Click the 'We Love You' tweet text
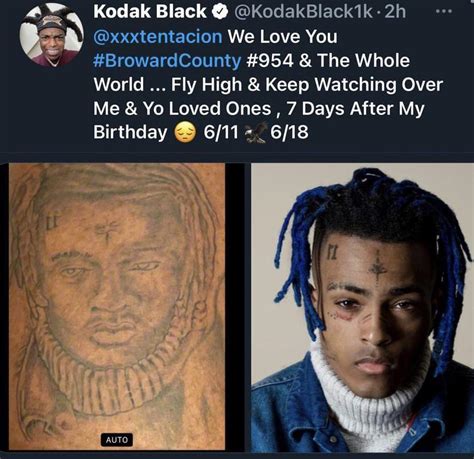474x459 pixels. [282, 37]
